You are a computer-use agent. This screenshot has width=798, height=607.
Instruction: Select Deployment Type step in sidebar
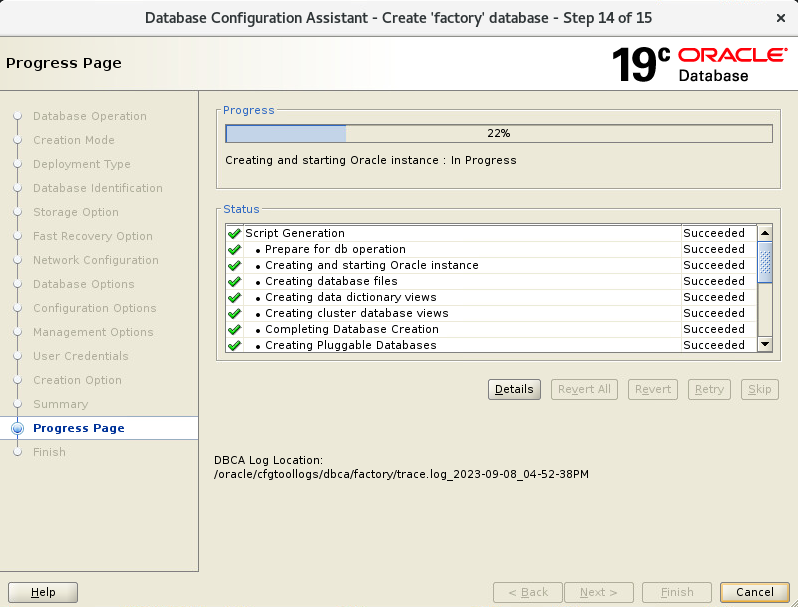[82, 164]
